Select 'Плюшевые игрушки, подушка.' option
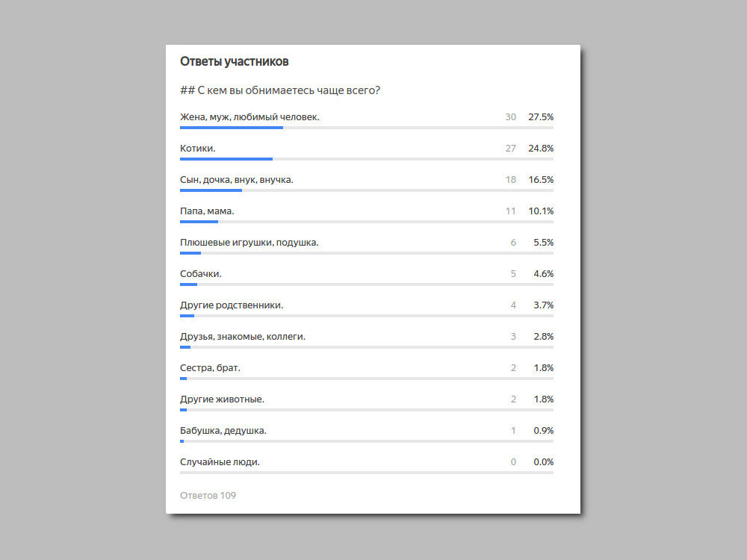This screenshot has width=747, height=560. (x=249, y=243)
